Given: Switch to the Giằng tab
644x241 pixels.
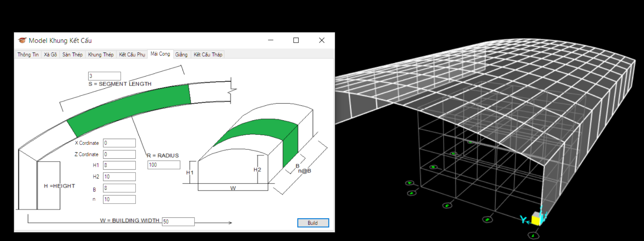Looking at the screenshot, I should [181, 55].
